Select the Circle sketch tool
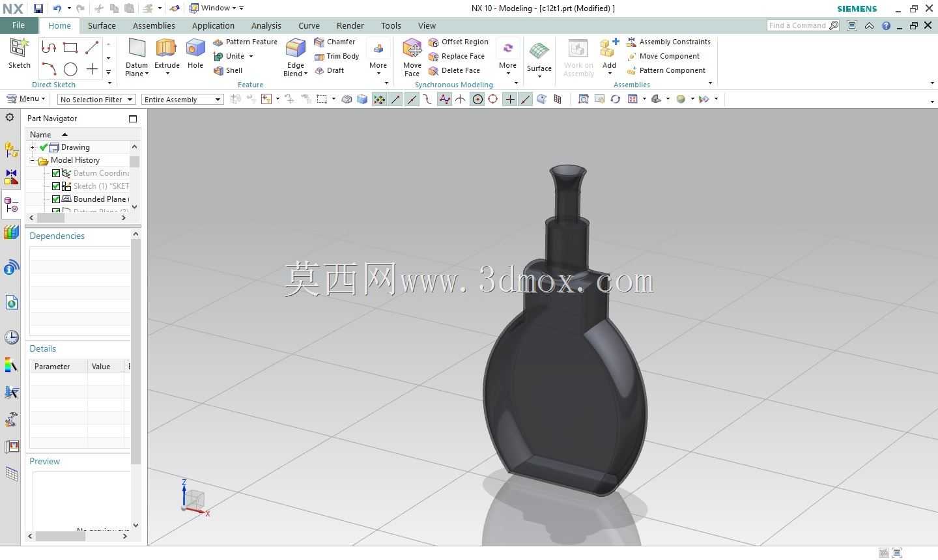This screenshot has height=560, width=938. click(70, 69)
